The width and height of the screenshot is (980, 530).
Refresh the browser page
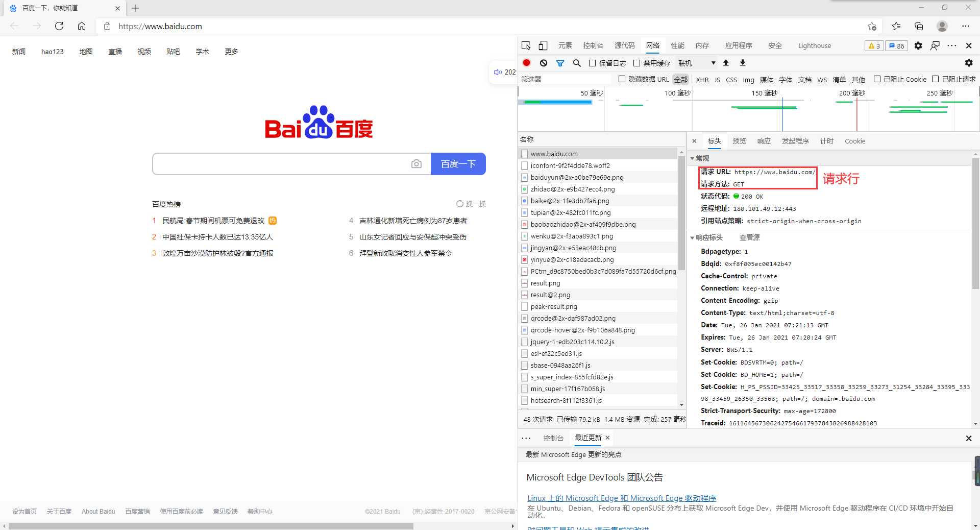59,26
